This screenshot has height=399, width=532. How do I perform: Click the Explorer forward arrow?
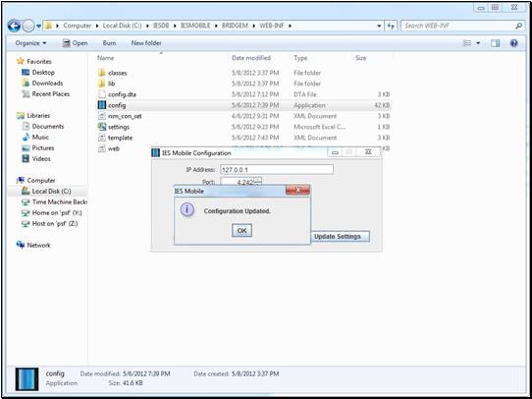pos(28,26)
